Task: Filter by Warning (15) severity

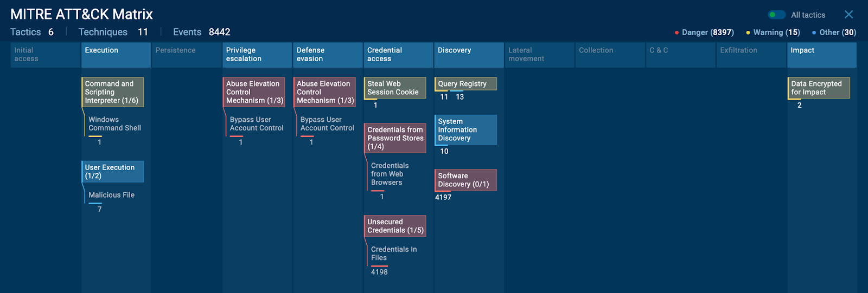Action: pos(773,32)
